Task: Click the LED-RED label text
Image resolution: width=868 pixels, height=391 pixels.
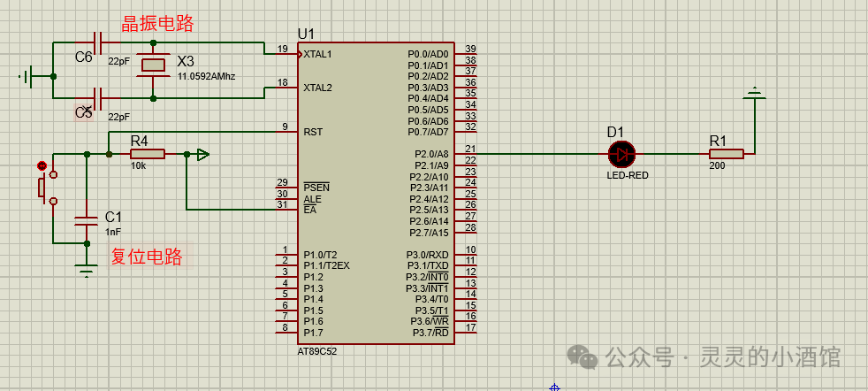Action: pyautogui.click(x=628, y=175)
